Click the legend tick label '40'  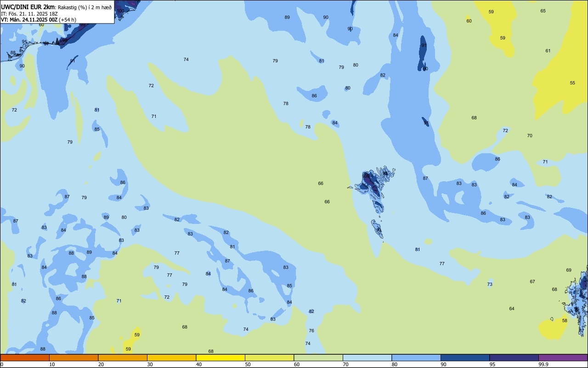click(199, 364)
